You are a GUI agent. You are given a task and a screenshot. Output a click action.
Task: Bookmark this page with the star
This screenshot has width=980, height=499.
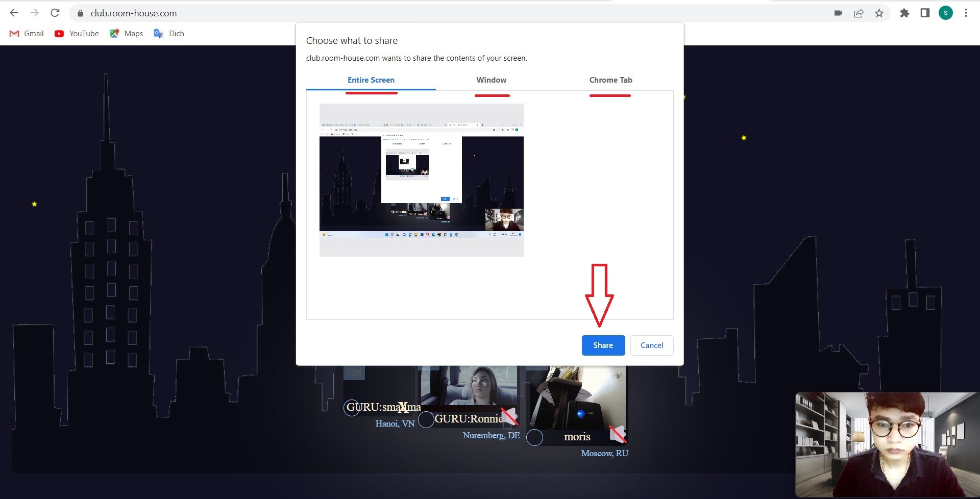(x=879, y=13)
